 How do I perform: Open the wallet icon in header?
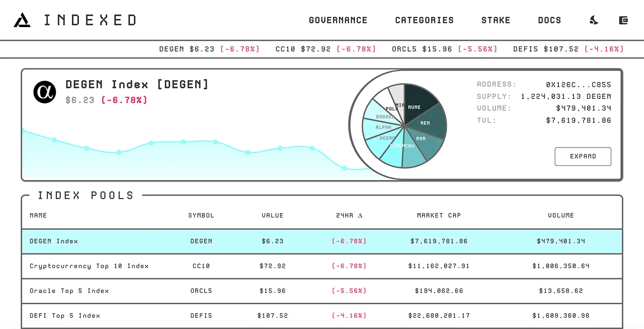(x=623, y=20)
